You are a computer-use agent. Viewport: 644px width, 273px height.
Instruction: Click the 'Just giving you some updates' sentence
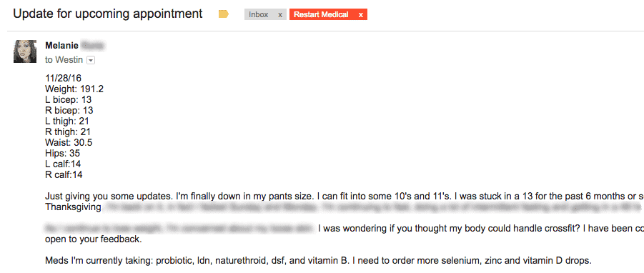click(x=108, y=197)
